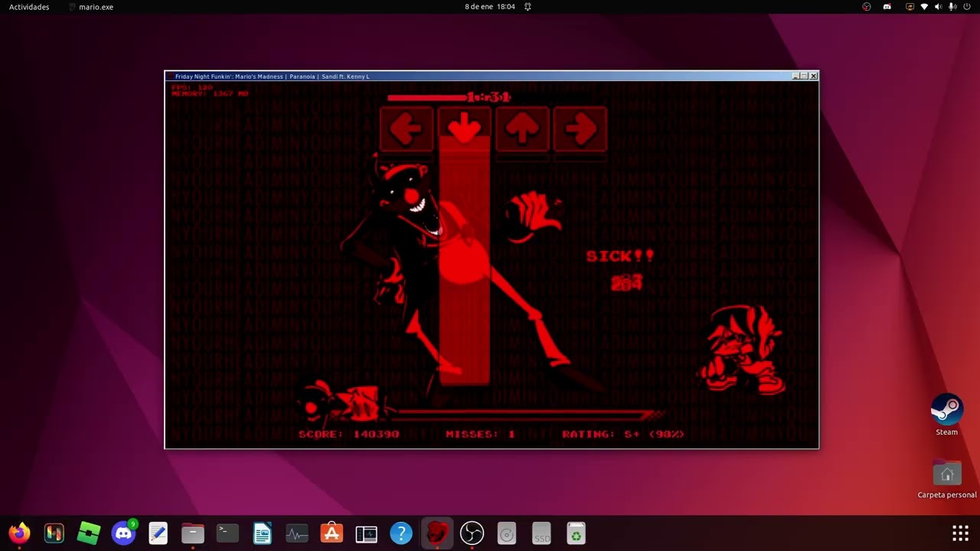This screenshot has width=980, height=551.
Task: Click the SICK!! rating popup
Action: pos(620,256)
